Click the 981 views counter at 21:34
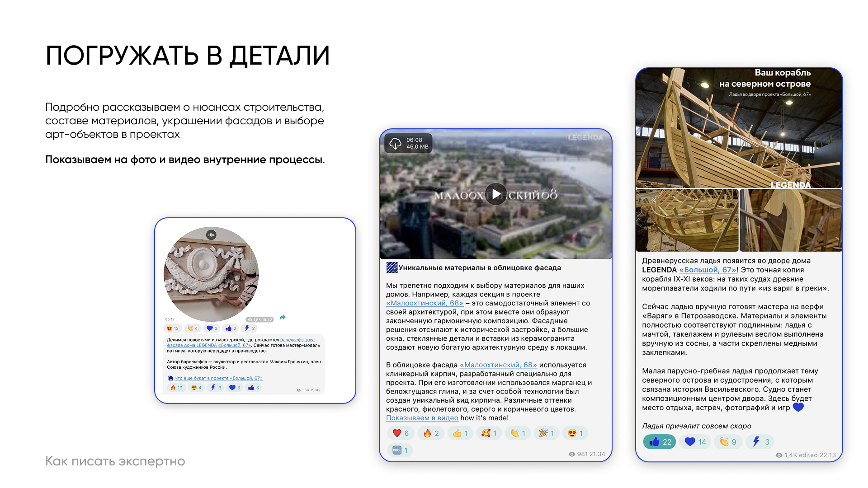The image size is (868, 488). click(x=587, y=454)
